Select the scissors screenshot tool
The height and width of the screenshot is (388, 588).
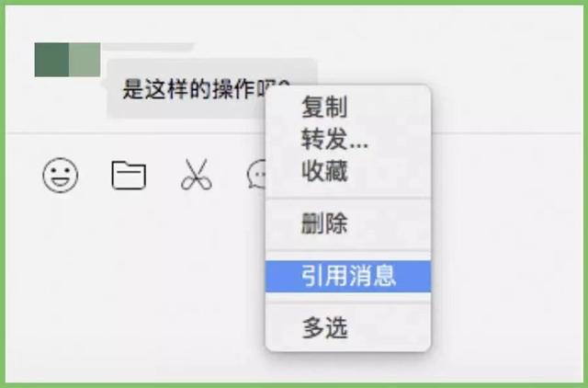(x=197, y=175)
